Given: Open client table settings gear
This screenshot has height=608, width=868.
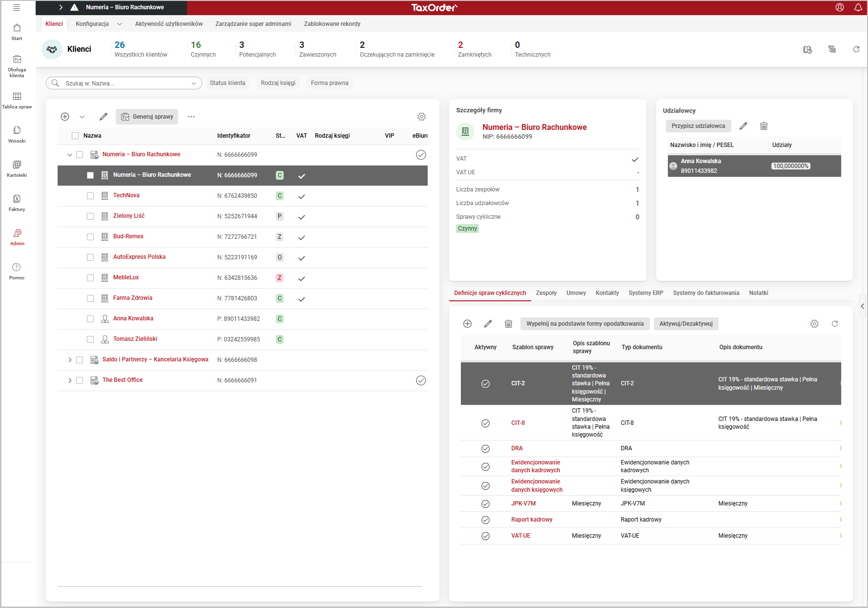Looking at the screenshot, I should [x=421, y=117].
